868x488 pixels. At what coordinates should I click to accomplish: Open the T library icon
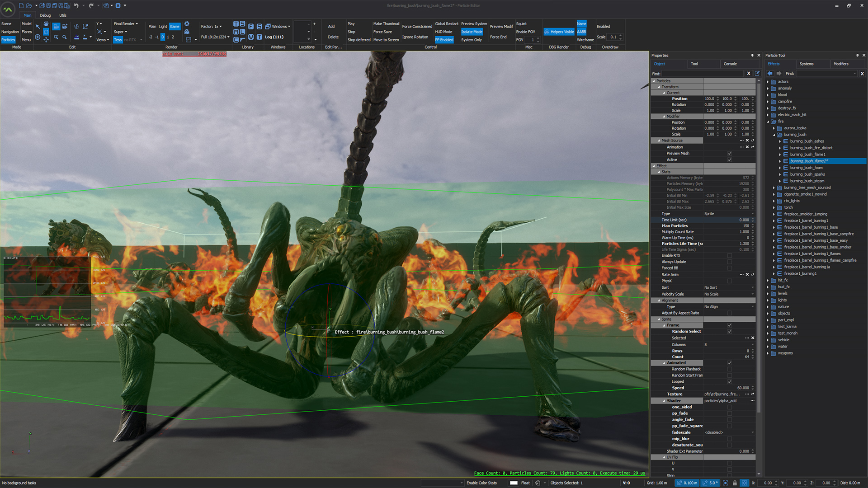click(236, 24)
